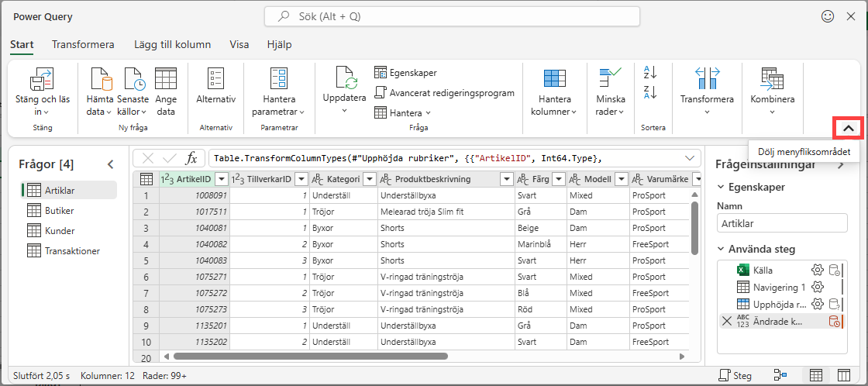Screen dimensions: 868x386
Task: Click Hantera parametrar icon
Action: (278, 78)
